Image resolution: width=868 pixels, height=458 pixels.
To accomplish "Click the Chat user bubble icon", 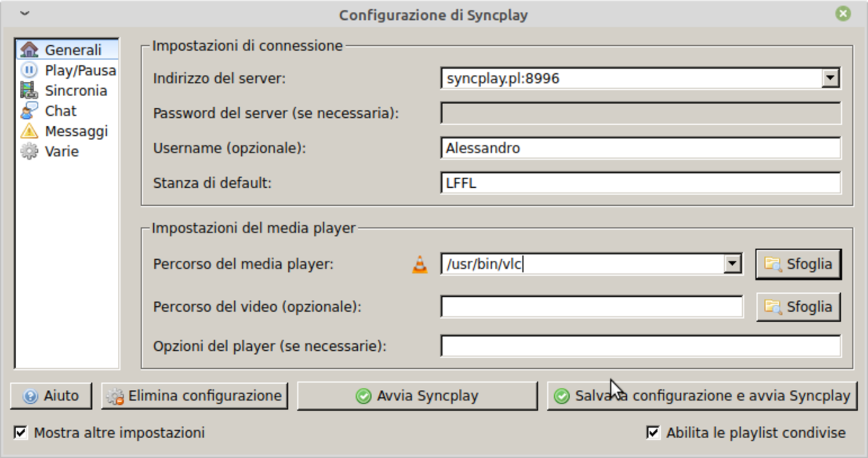I will 29,111.
